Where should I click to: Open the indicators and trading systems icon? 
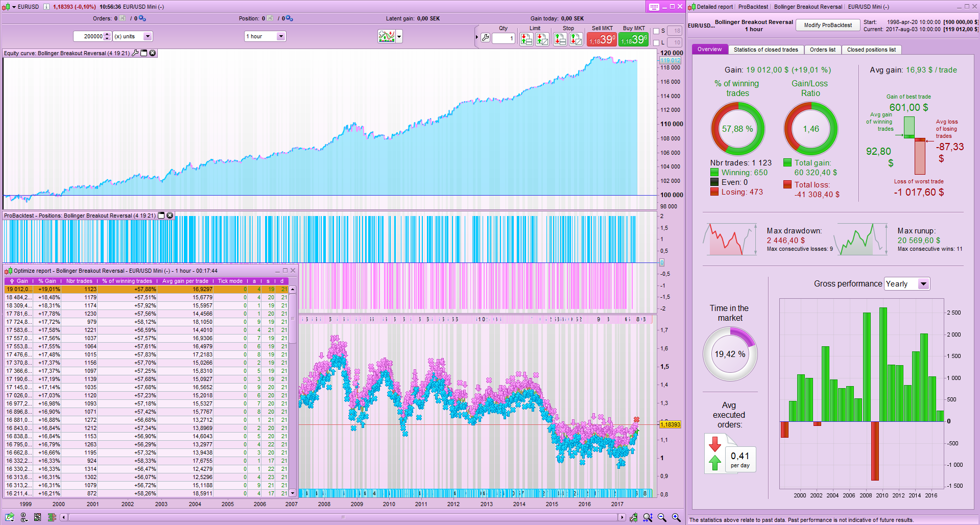[387, 36]
